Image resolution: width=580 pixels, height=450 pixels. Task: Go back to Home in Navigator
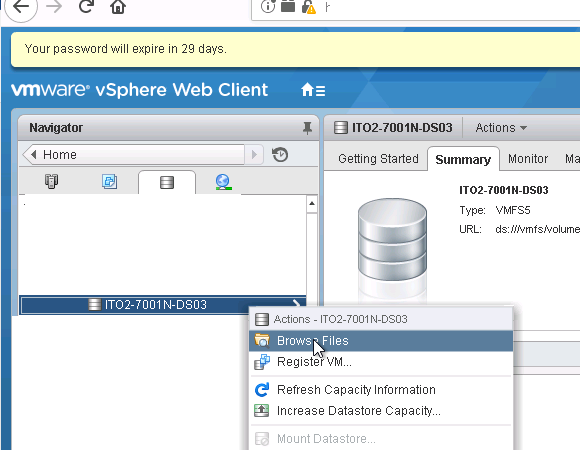134,155
